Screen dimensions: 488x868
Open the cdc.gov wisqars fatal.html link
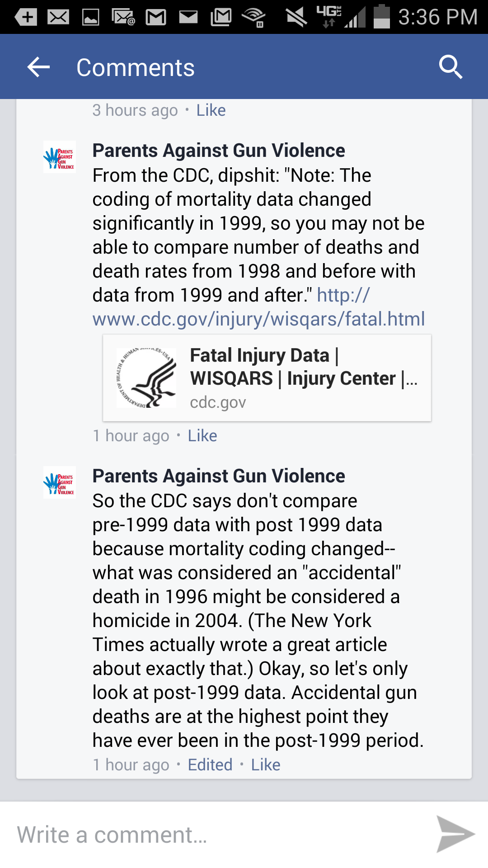(x=258, y=319)
